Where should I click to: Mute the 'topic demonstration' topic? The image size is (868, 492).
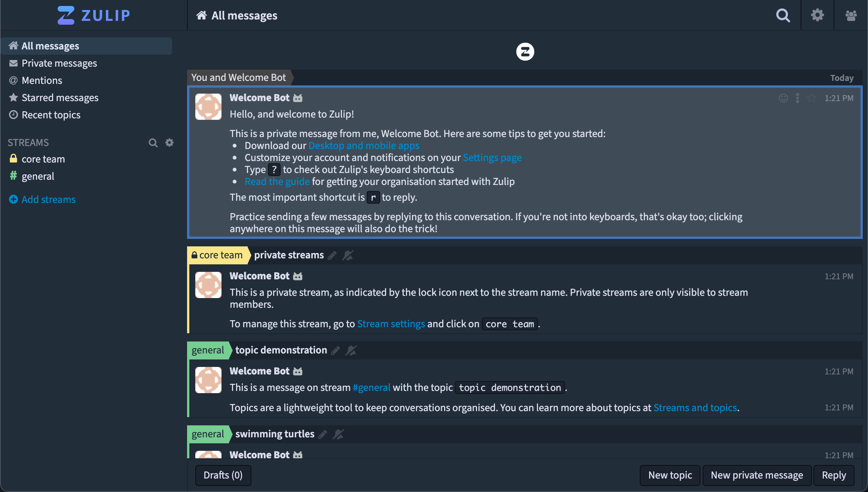[351, 350]
